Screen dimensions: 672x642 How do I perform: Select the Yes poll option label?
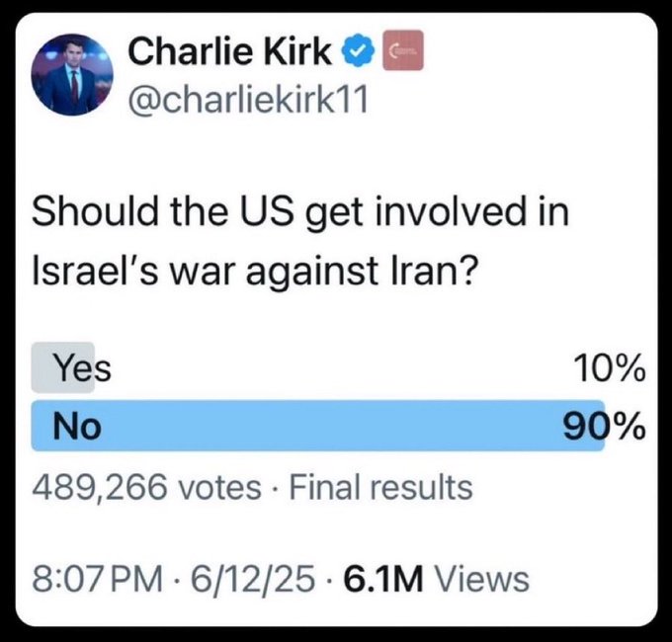82,368
